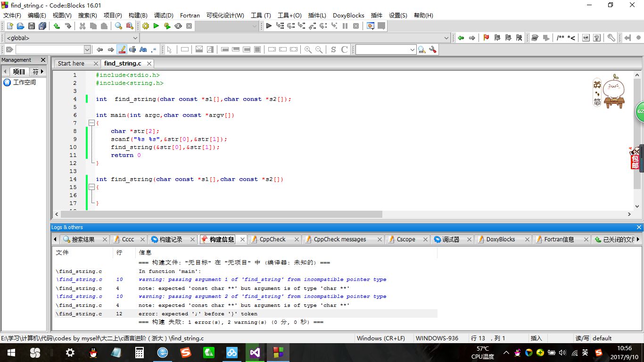Collapse main function fold marker at line 7
Screen dimensions: 644x362
[91, 123]
